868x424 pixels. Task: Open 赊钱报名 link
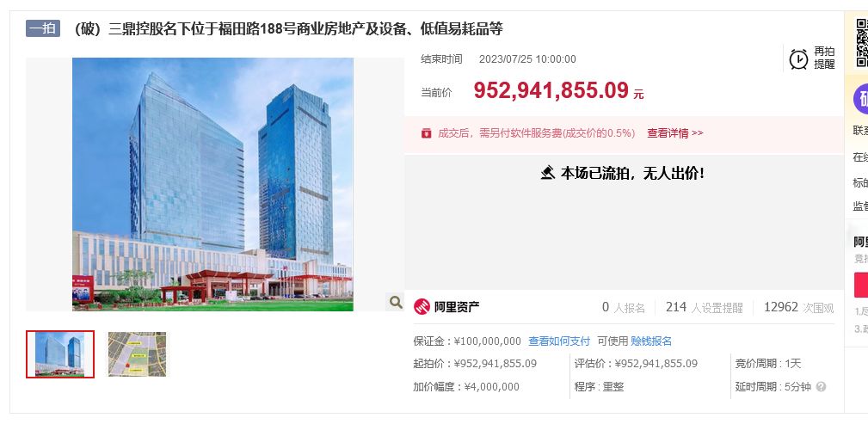[651, 341]
